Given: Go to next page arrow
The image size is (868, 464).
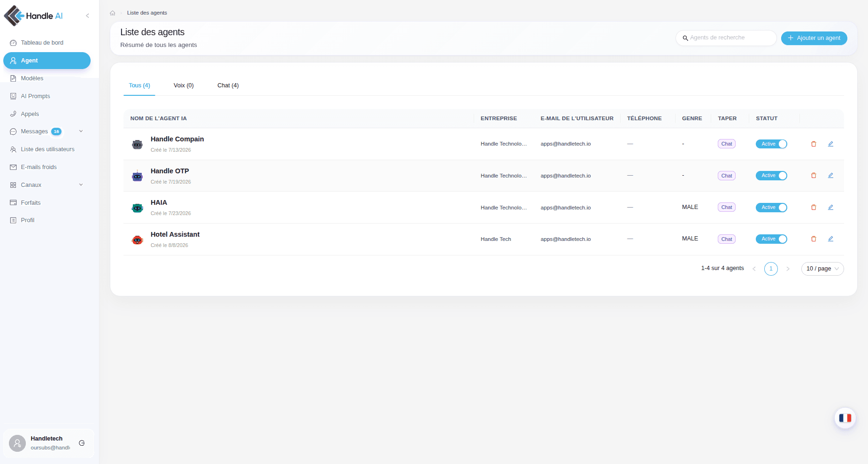Looking at the screenshot, I should point(788,269).
